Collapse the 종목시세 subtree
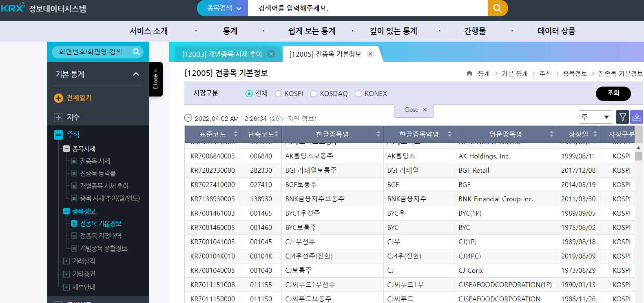 (66, 149)
